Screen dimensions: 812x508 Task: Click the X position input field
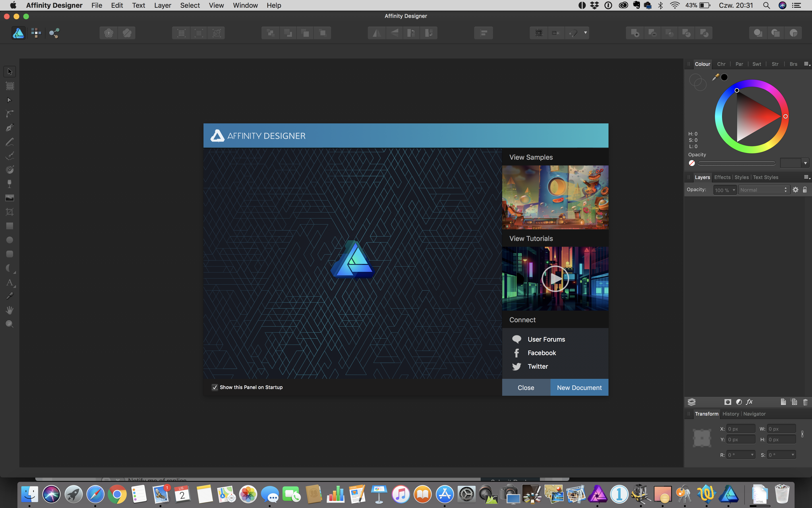pyautogui.click(x=740, y=429)
